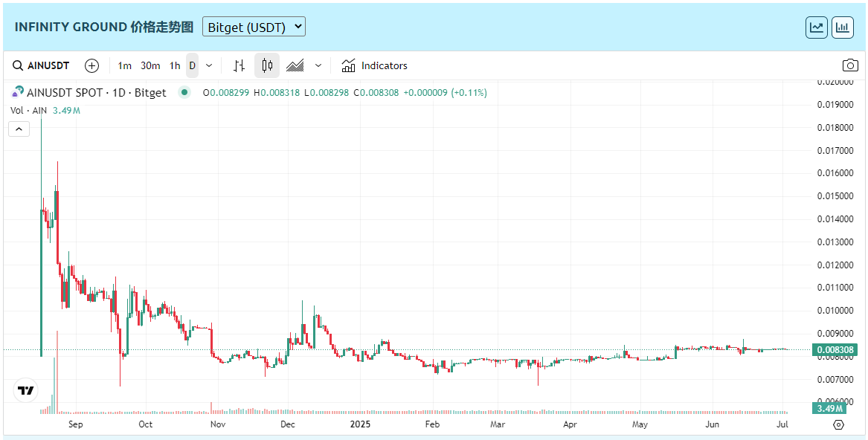Click the Apr label on time axis
The height and width of the screenshot is (440, 868).
point(570,424)
